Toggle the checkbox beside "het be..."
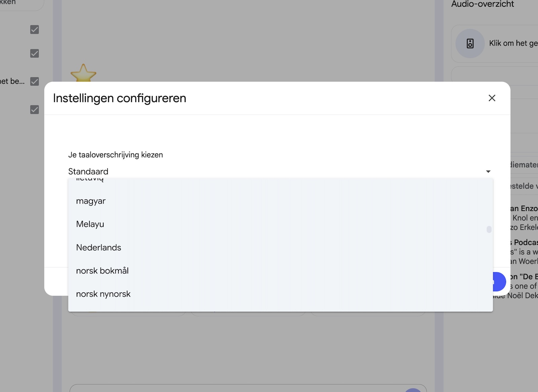The image size is (538, 392). tap(35, 81)
